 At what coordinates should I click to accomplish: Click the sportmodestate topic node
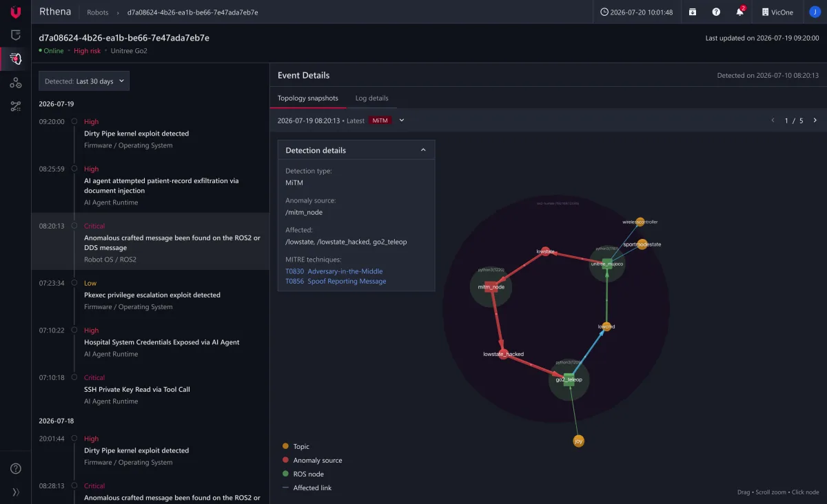pos(642,244)
